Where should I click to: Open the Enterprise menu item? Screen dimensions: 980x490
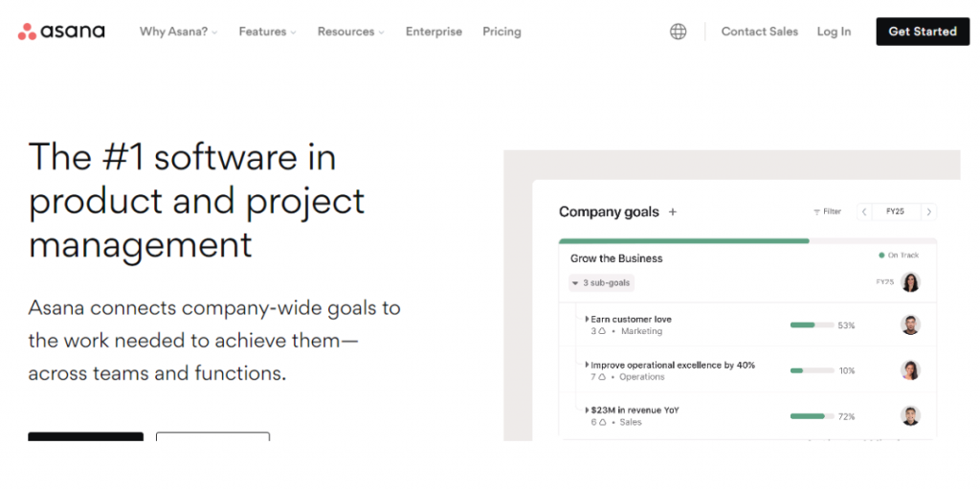(x=434, y=32)
